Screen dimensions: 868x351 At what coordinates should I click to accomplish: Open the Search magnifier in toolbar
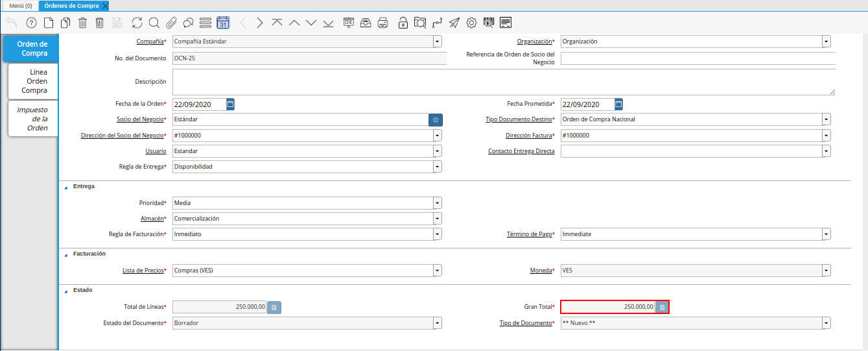[x=154, y=23]
